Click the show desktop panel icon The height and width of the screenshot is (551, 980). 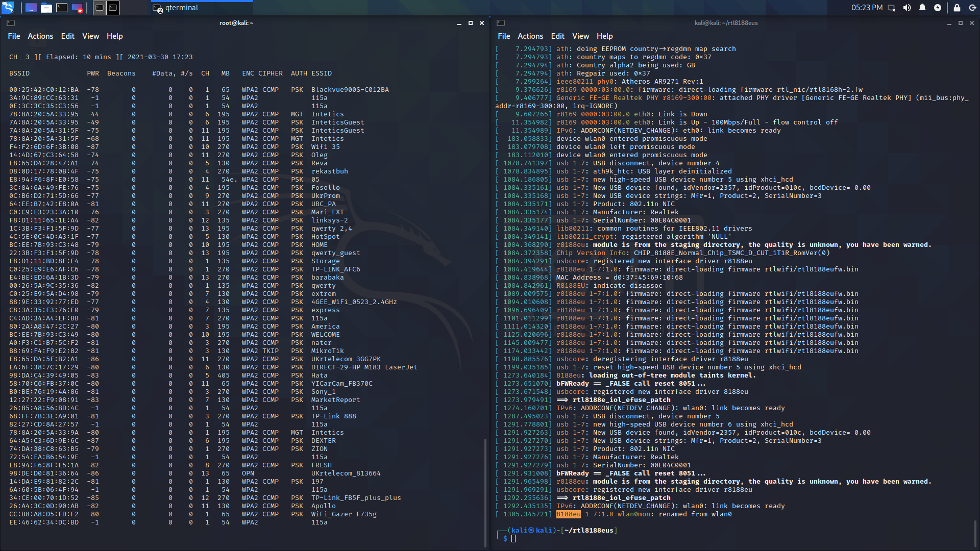pyautogui.click(x=31, y=8)
